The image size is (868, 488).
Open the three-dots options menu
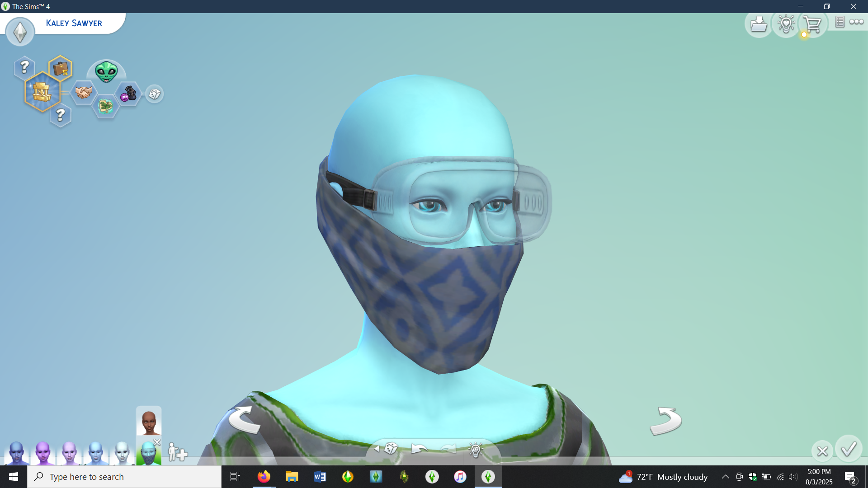coord(856,22)
